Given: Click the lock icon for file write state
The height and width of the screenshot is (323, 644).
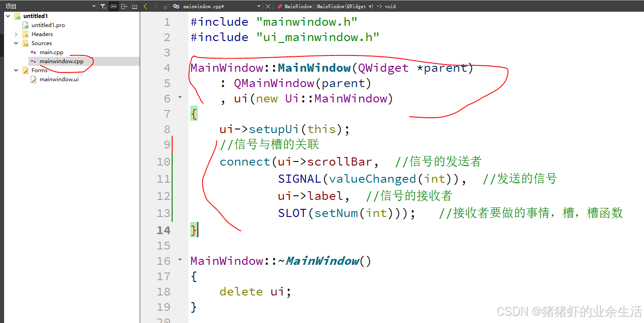Looking at the screenshot, I should pyautogui.click(x=166, y=6).
